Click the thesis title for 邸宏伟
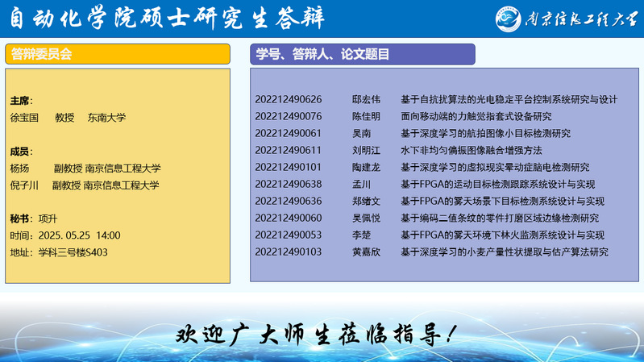 pyautogui.click(x=509, y=100)
